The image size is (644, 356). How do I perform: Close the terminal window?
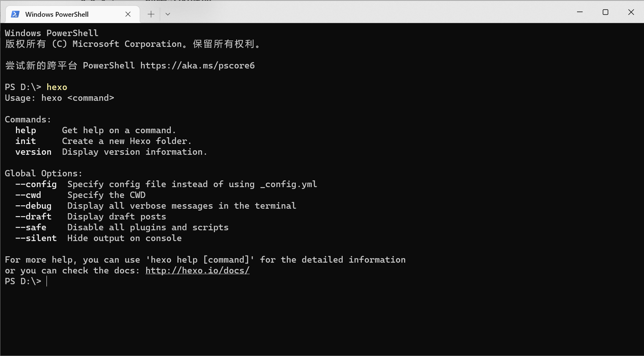[x=631, y=12]
